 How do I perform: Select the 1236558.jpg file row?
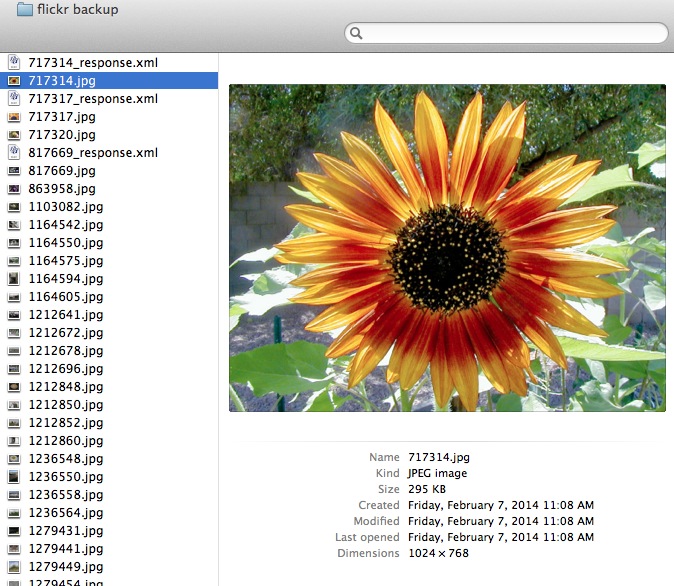(109, 495)
